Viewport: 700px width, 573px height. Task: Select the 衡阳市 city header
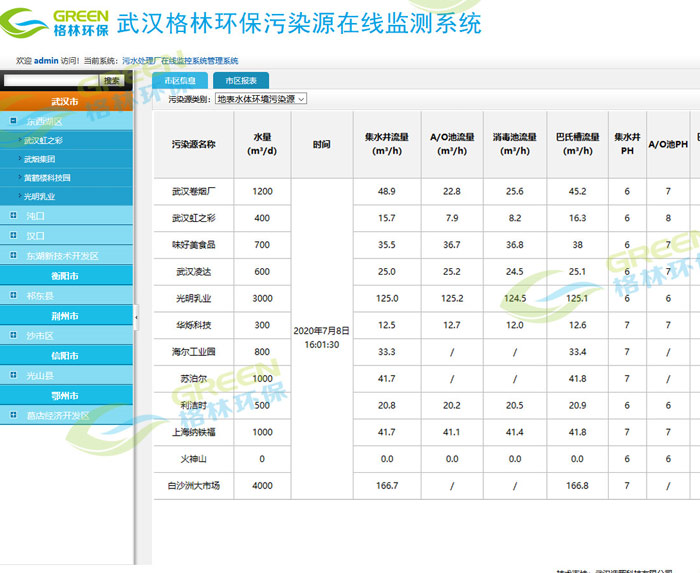pyautogui.click(x=66, y=276)
